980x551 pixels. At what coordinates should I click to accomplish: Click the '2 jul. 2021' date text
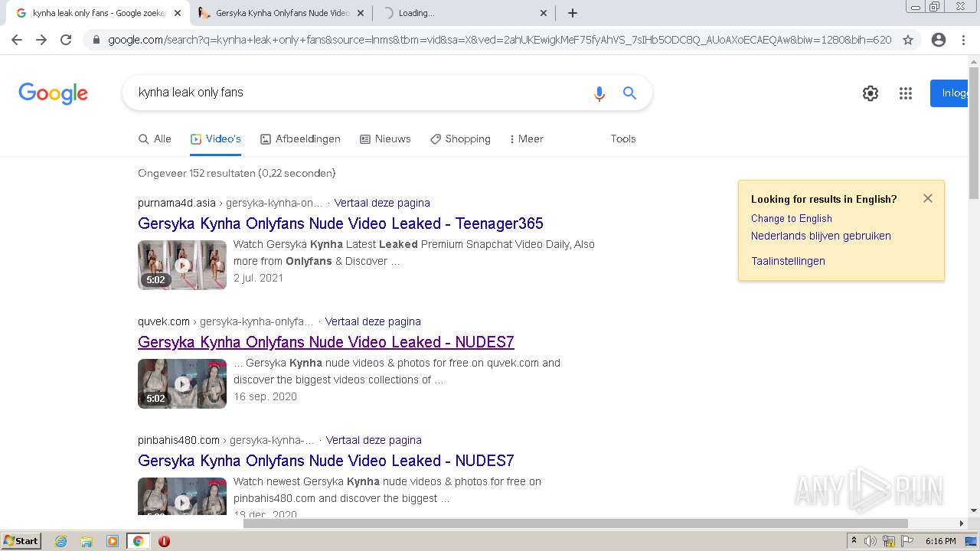pyautogui.click(x=259, y=279)
